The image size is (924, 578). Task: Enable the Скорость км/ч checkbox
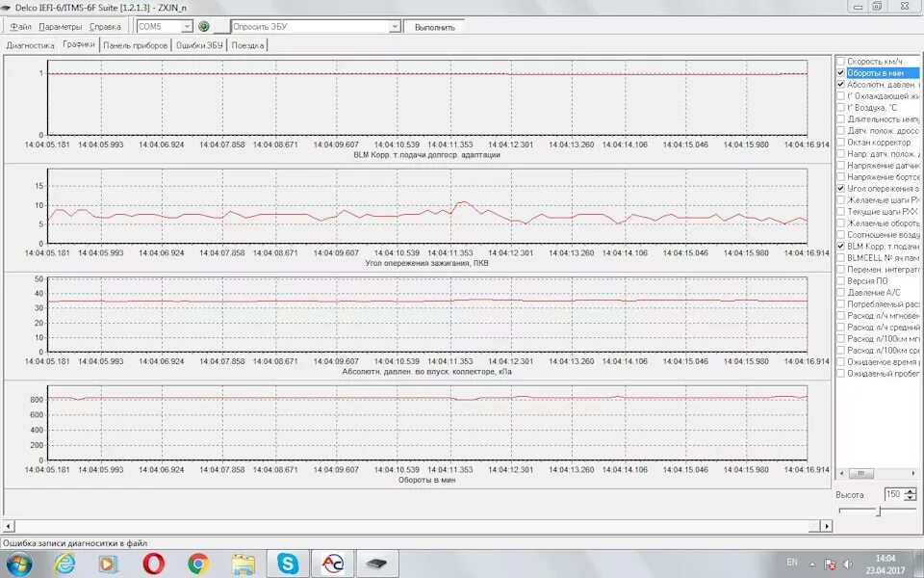point(841,62)
